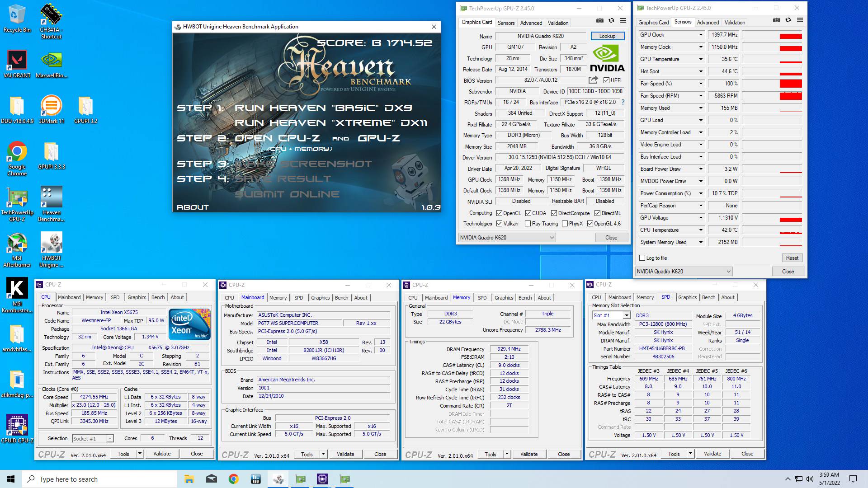Toggle OpenCL checkbox in GPU-Z
Screen dimensions: 868x488
pos(499,213)
